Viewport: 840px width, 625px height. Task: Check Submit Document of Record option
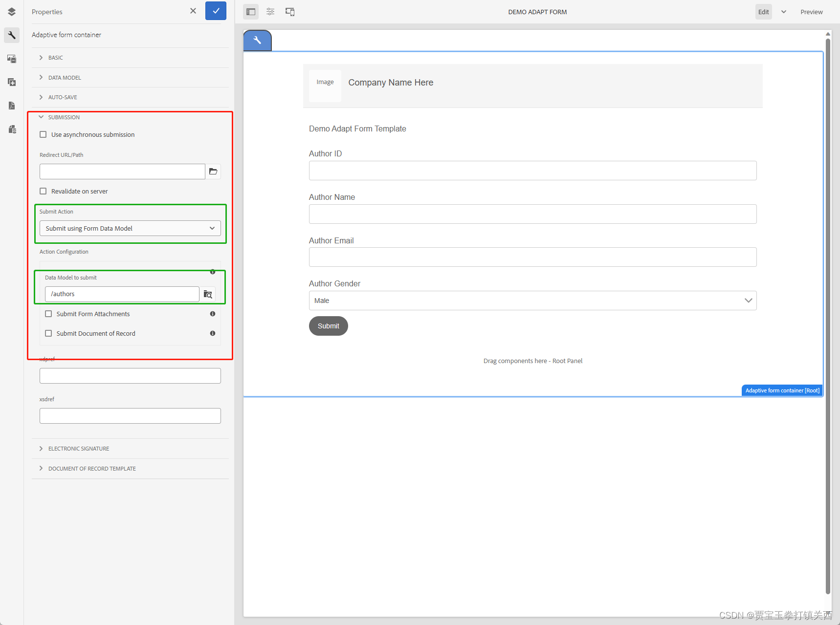(48, 333)
